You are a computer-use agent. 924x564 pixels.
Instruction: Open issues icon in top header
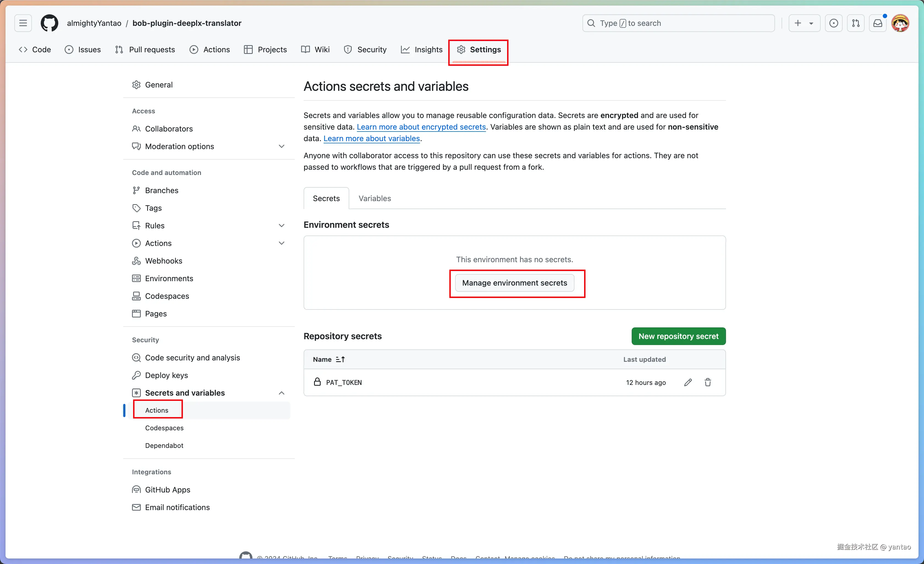[x=834, y=23]
